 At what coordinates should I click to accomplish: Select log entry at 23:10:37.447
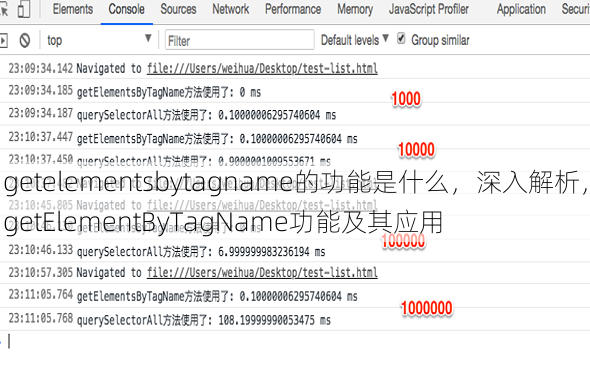coord(295,138)
